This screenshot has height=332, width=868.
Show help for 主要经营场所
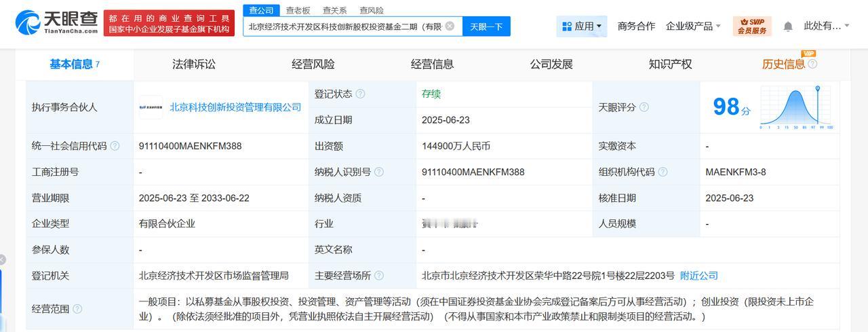(x=378, y=276)
